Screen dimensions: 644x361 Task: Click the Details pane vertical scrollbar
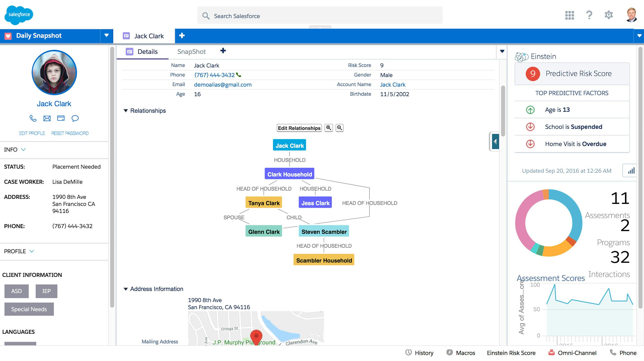point(503,111)
